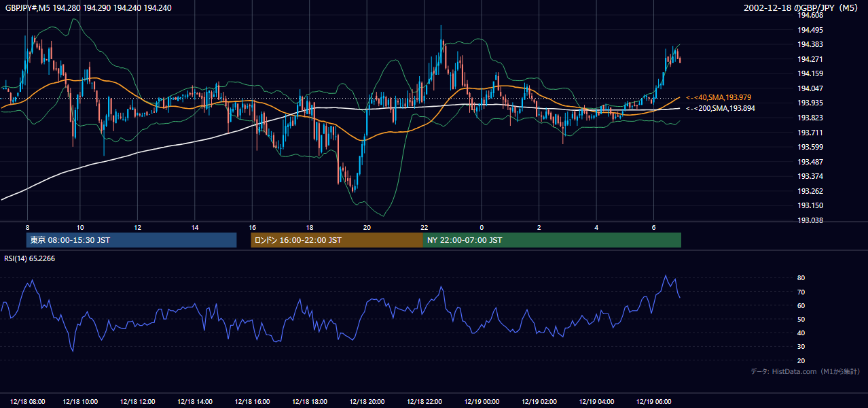Click RSI scale value 20
868x408 pixels.
coord(801,360)
